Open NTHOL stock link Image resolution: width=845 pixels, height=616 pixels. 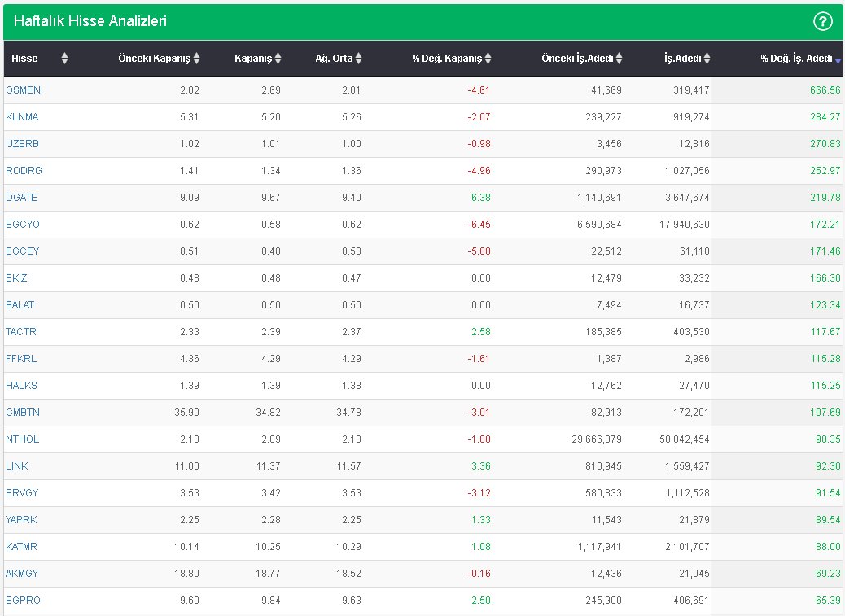pyautogui.click(x=23, y=439)
